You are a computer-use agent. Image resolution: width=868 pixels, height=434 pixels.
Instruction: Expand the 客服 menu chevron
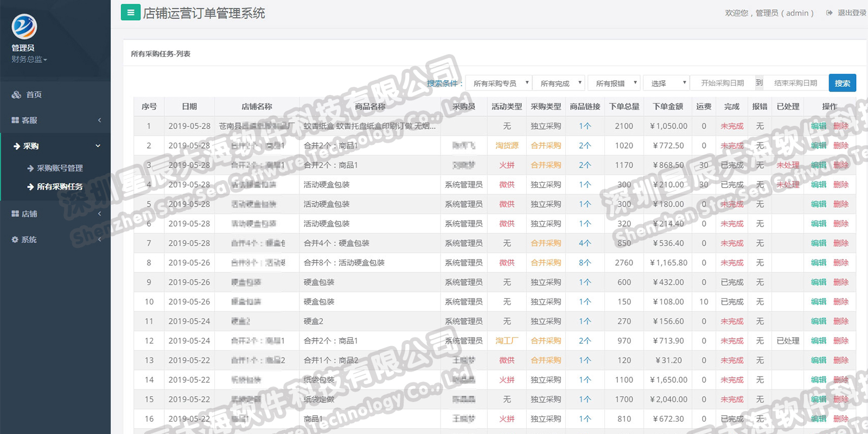click(99, 120)
